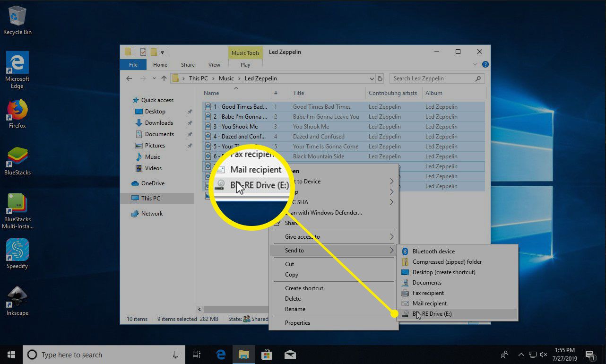
Task: Click the Explorer help question mark icon
Action: (485, 65)
